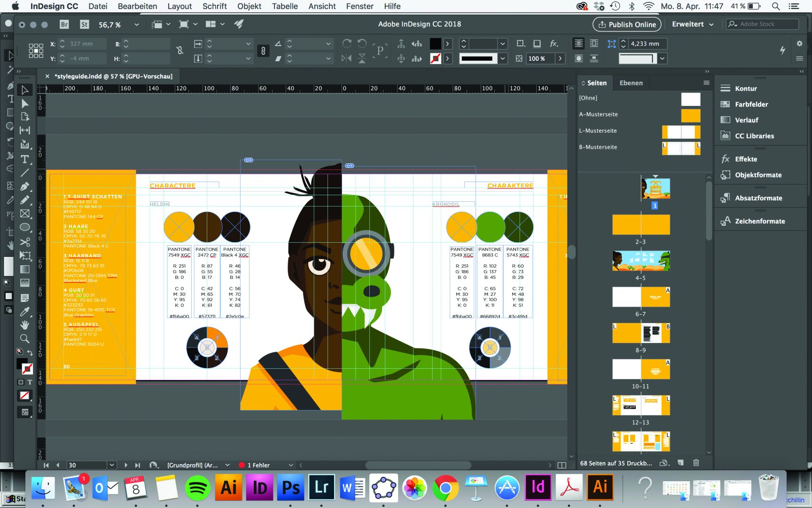Pick the Eyedropper tool
This screenshot has width=812, height=508.
click(x=24, y=311)
